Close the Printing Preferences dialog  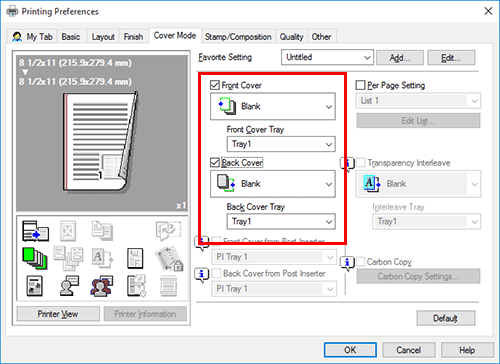point(488,11)
